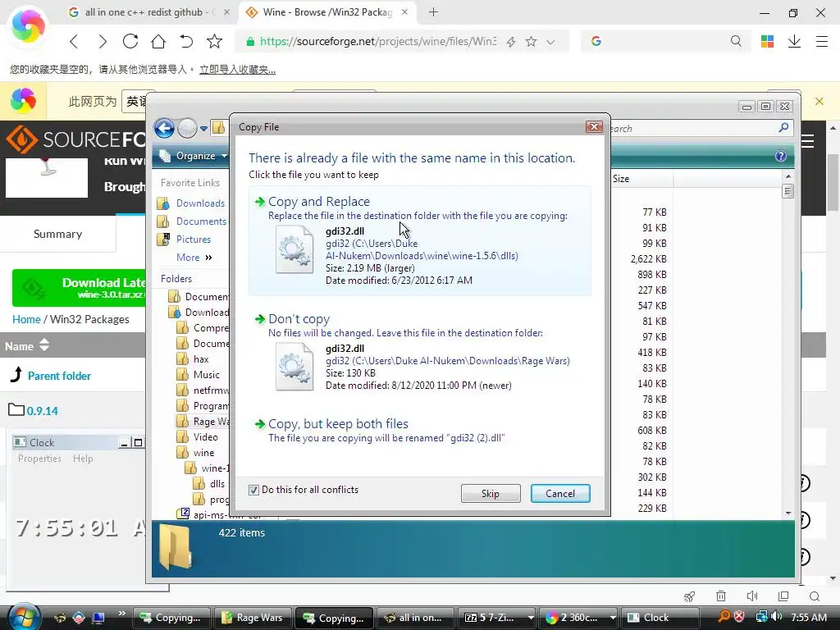Open the browser downloads icon
This screenshot has height=630, width=840.
[794, 41]
